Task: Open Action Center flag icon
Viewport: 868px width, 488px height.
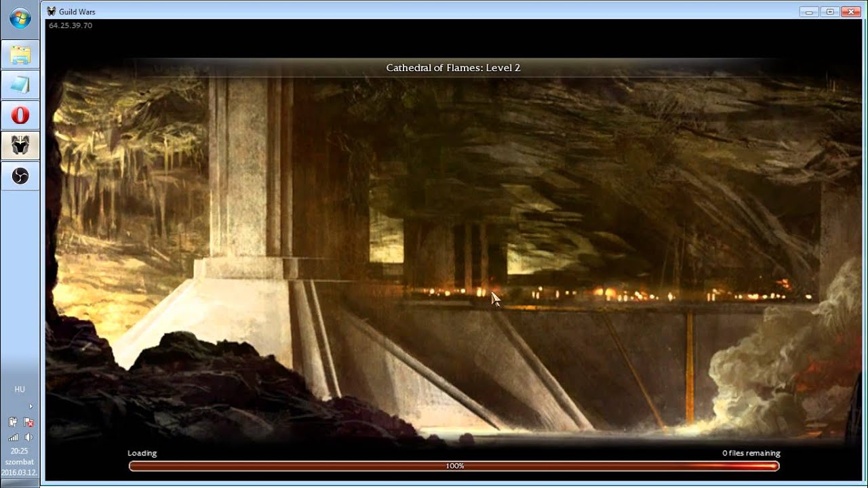Action: point(28,422)
